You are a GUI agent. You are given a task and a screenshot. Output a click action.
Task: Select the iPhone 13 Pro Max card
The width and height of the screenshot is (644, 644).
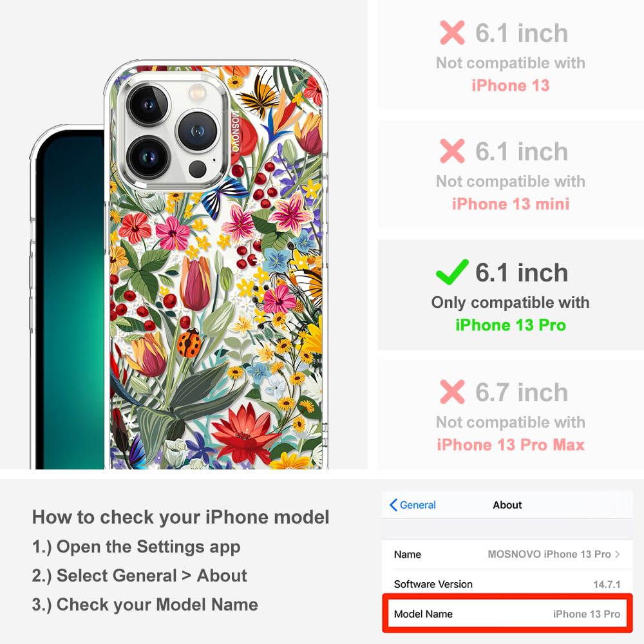(x=511, y=415)
